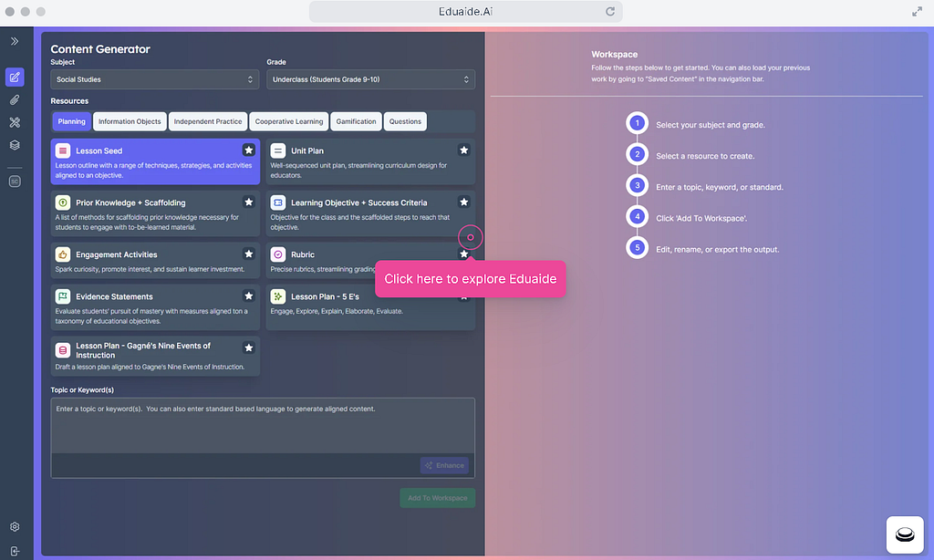Screen dimensions: 934x560
Task: Select the Planning resources tab
Action: (71, 121)
